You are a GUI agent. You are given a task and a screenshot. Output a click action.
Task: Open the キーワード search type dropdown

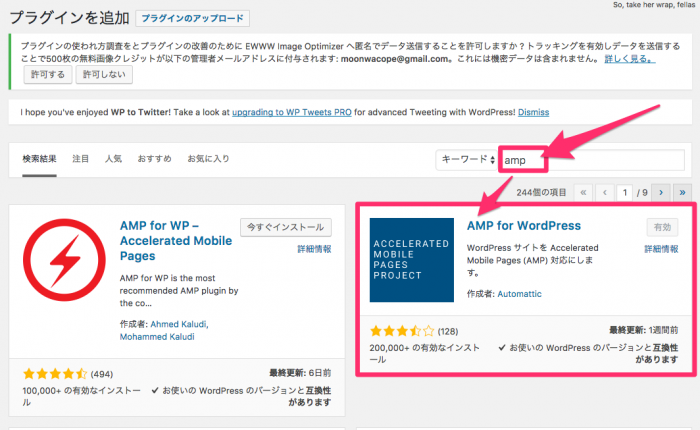click(x=467, y=160)
